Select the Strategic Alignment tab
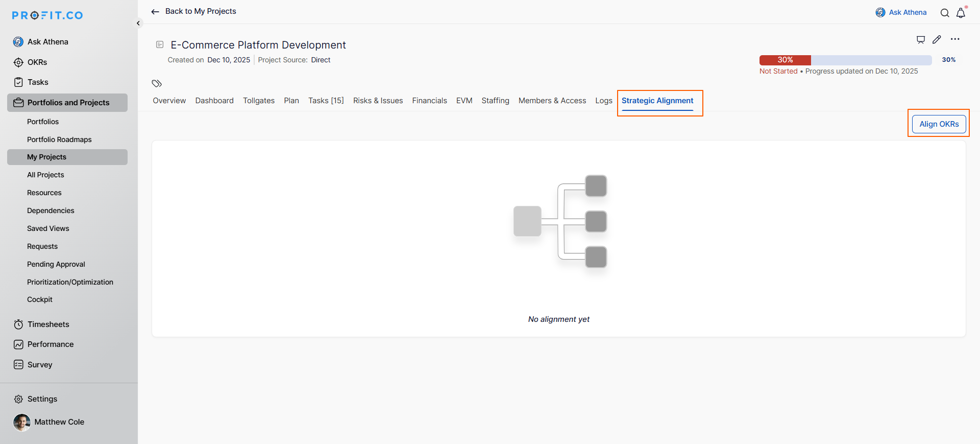 pos(657,101)
